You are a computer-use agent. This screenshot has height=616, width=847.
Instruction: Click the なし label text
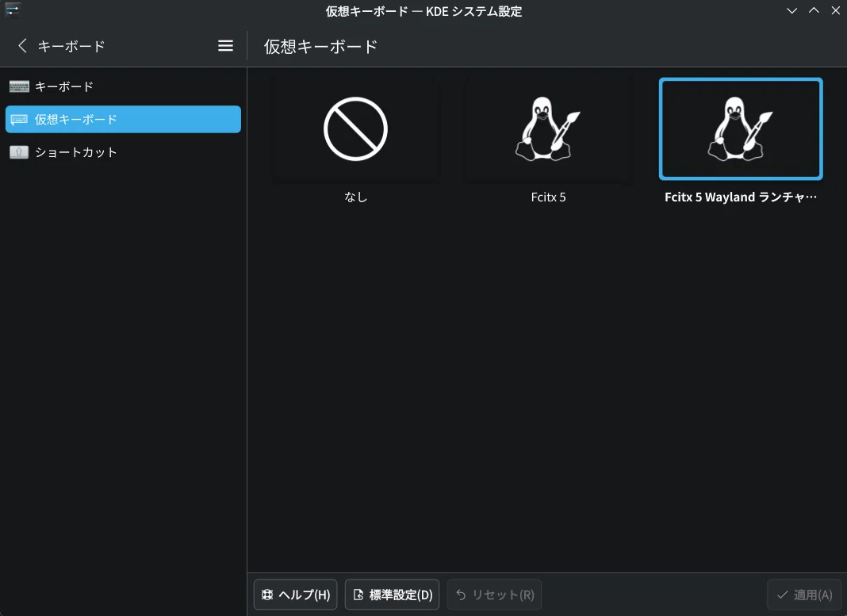(x=355, y=197)
